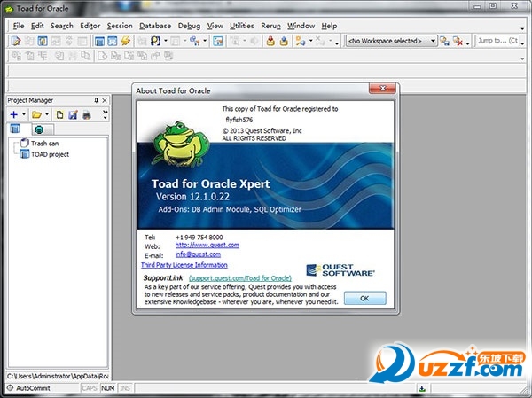Close the Project Manager panel
532x398 pixels.
[105, 100]
